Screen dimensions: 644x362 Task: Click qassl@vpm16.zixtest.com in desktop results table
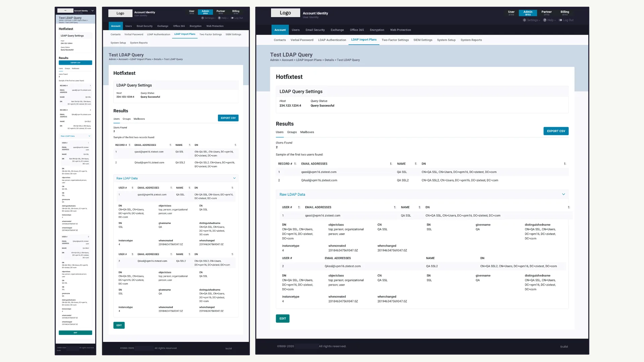319,172
